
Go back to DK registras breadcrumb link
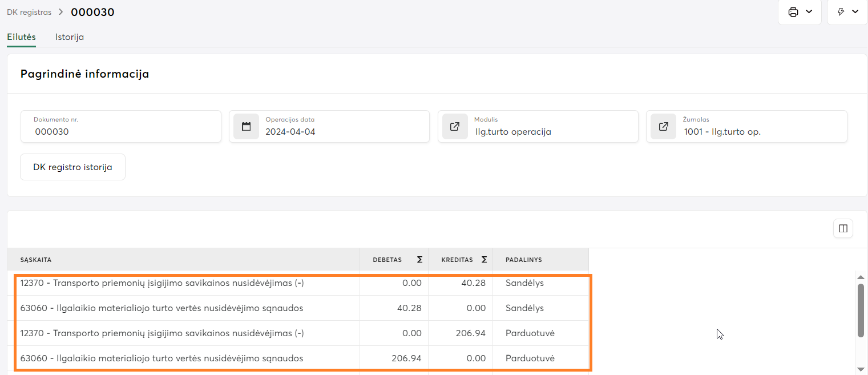pyautogui.click(x=29, y=12)
